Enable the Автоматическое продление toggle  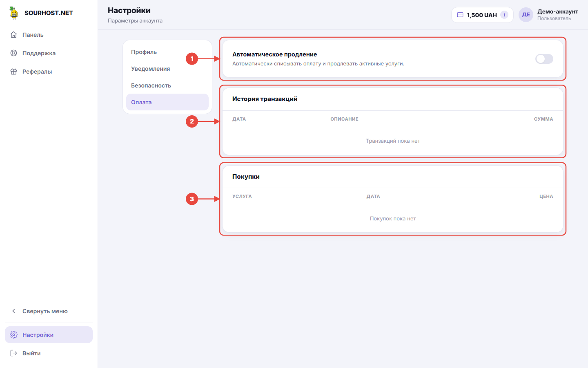point(544,59)
